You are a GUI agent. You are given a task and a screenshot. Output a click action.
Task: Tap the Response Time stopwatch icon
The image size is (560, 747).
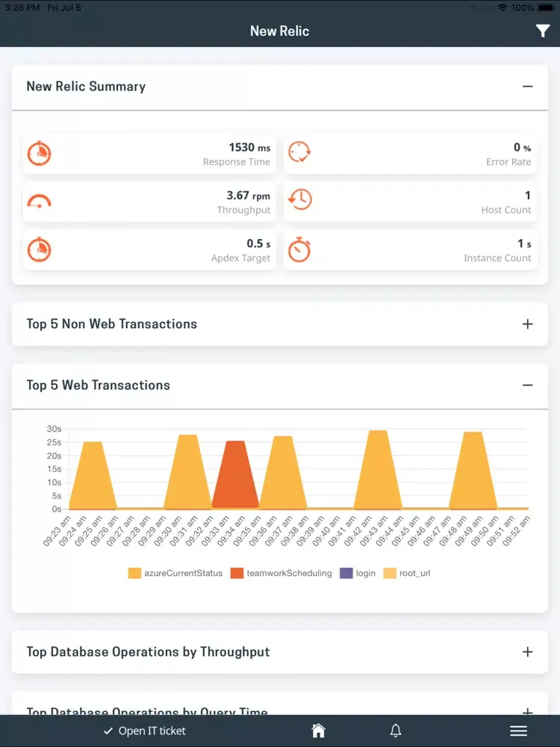pyautogui.click(x=39, y=153)
